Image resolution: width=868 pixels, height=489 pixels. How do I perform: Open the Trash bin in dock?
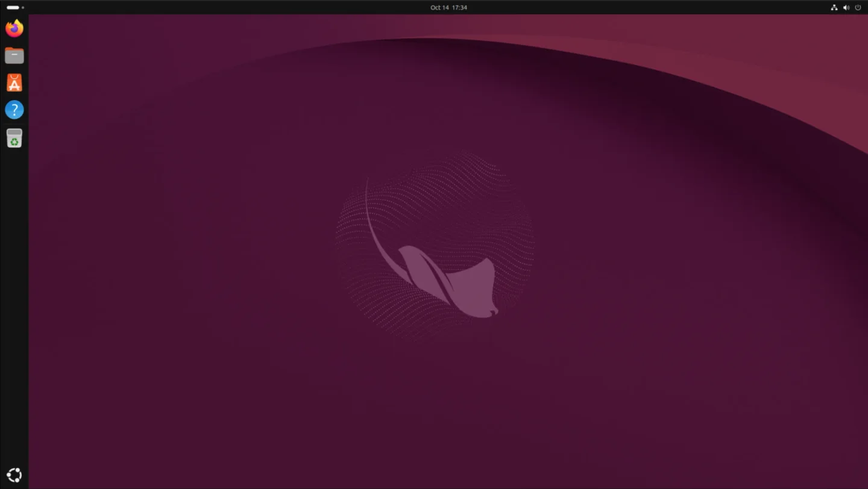14,137
